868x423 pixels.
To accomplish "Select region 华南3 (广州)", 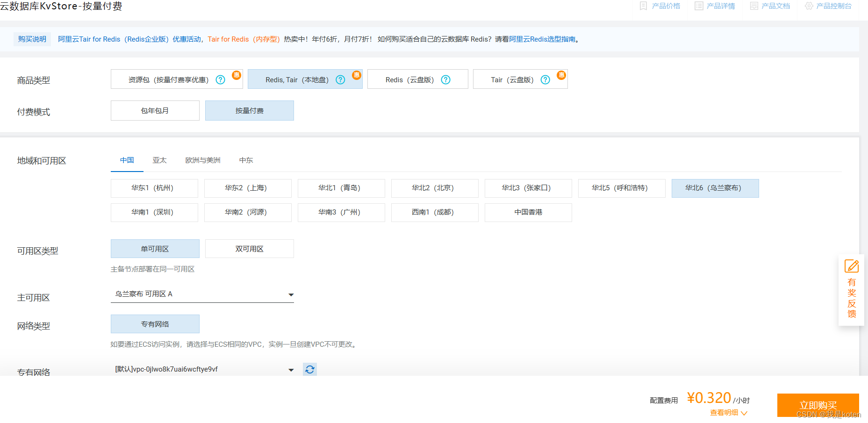I will [x=341, y=212].
